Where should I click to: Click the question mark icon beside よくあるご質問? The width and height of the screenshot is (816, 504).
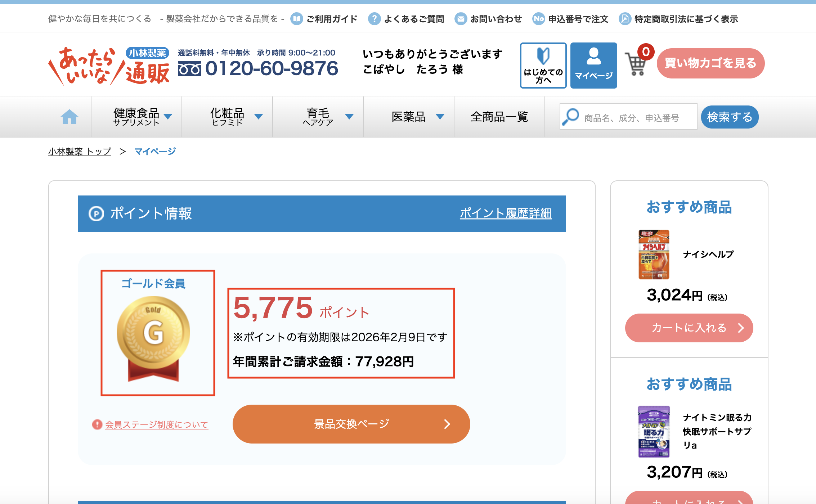[374, 19]
